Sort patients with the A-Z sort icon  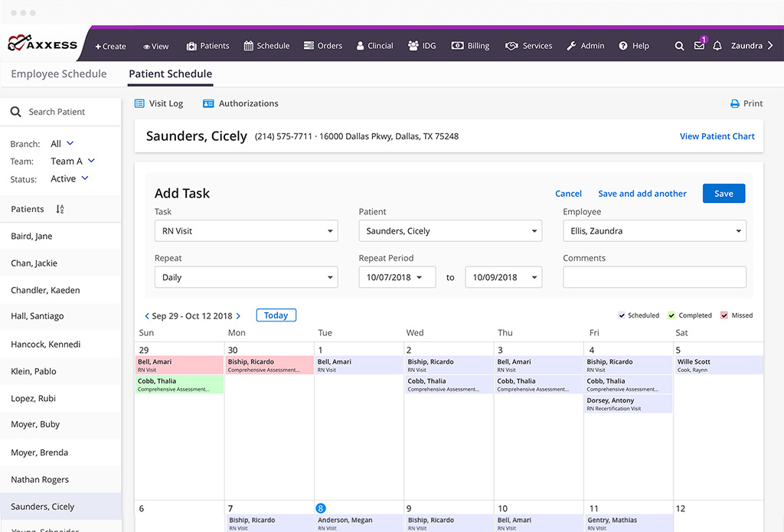pyautogui.click(x=60, y=209)
